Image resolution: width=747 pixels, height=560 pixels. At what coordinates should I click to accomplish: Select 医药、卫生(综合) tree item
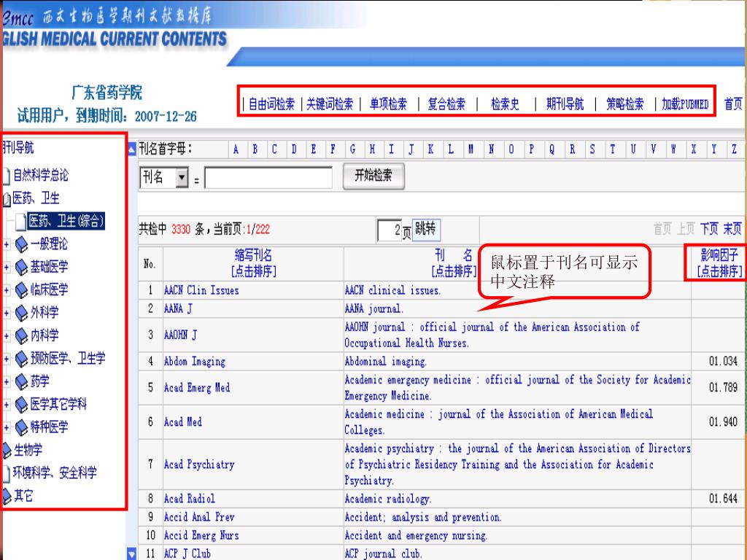(66, 221)
